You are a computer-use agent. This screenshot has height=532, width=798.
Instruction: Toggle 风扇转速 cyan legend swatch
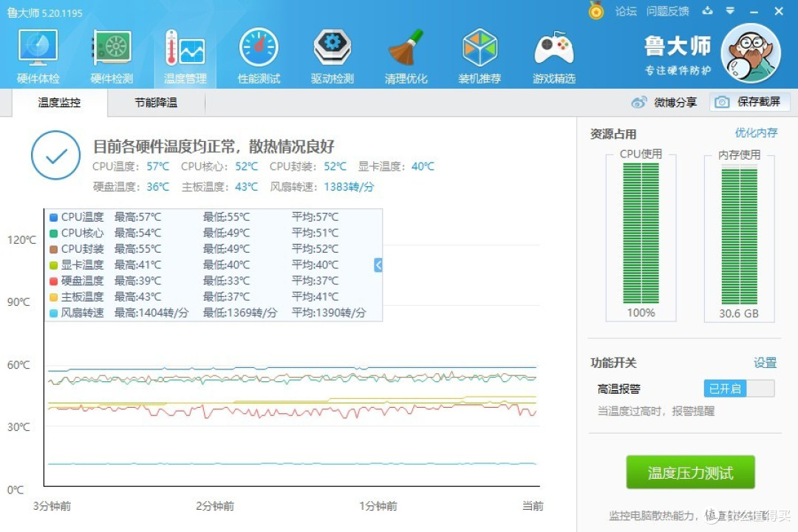point(53,313)
